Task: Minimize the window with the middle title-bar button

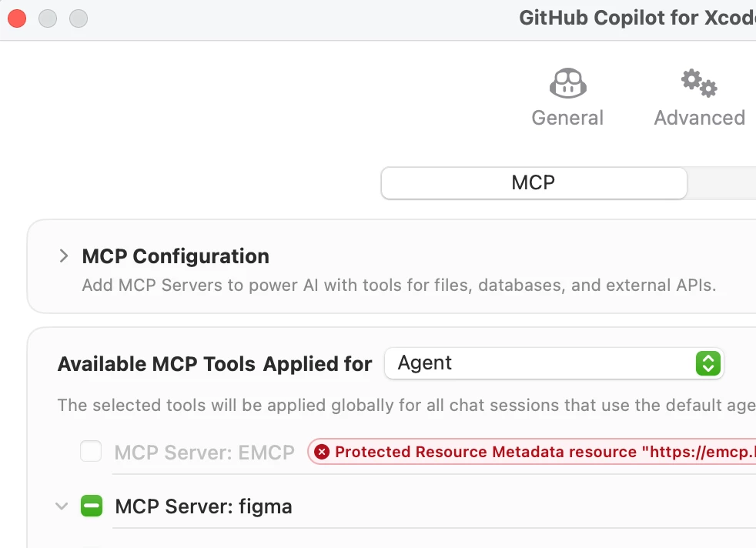Action: (48, 18)
